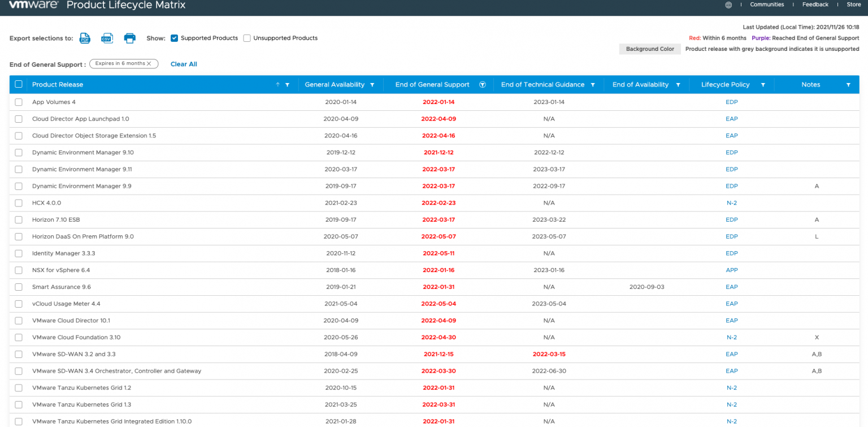868x427 pixels.
Task: Check the HCX 4.0.0 row
Action: [19, 203]
